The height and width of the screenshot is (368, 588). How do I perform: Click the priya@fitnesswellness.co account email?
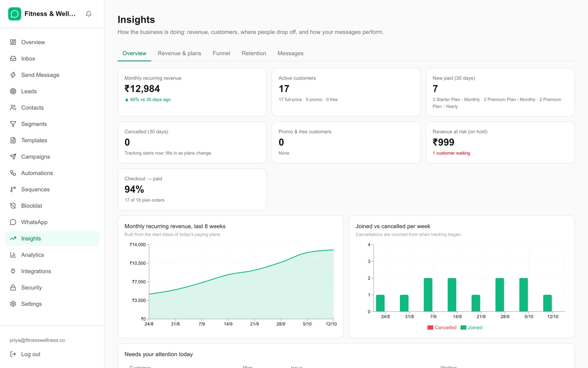pyautogui.click(x=37, y=340)
